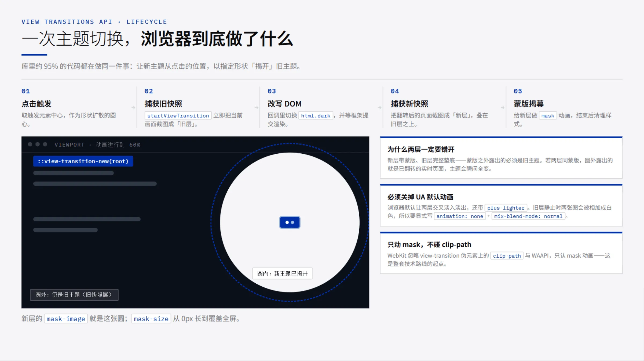644x361 pixels.
Task: Click the step number 05
Action: pos(518,91)
